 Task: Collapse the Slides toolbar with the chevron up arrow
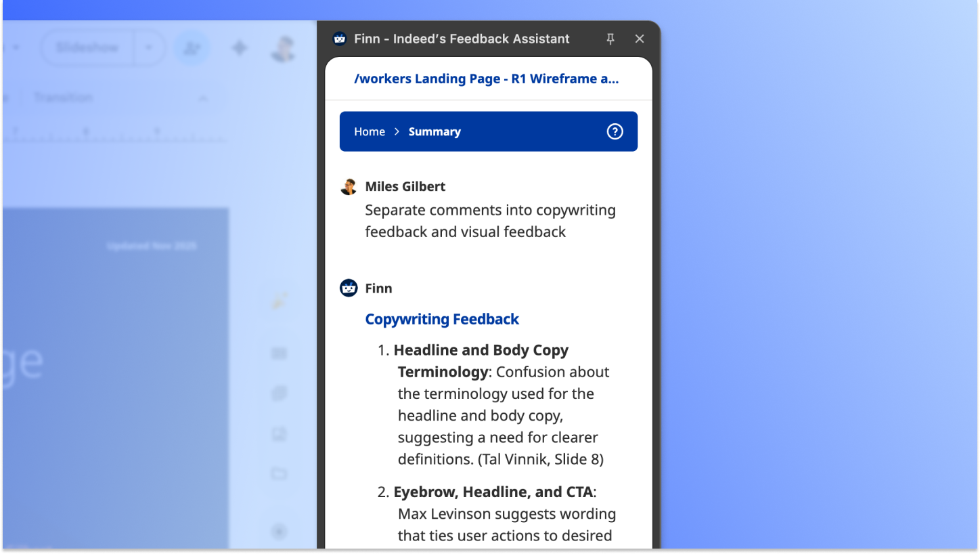(x=202, y=98)
